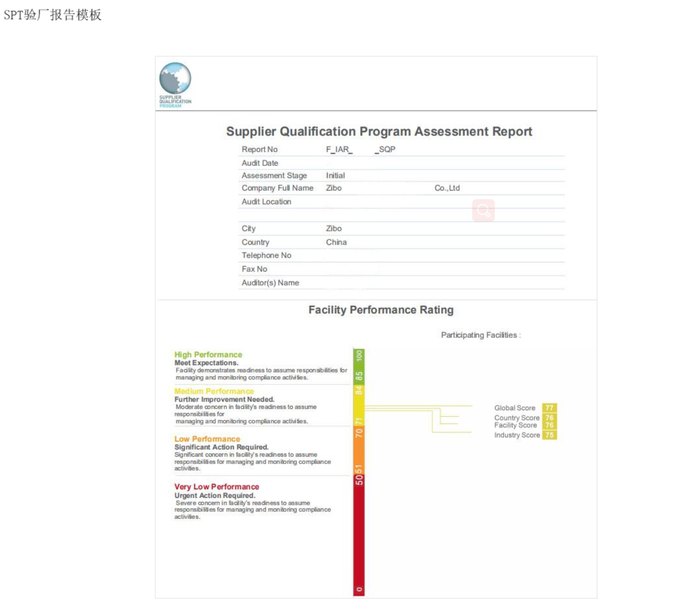The height and width of the screenshot is (616, 694).
Task: Click the Medium Performance heading
Action: click(214, 391)
